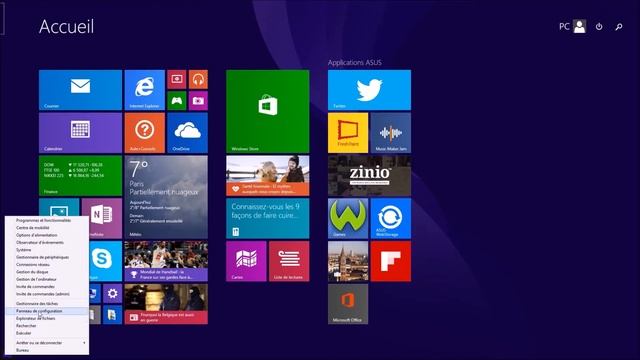Open the Liste de lecture tile

point(289,261)
